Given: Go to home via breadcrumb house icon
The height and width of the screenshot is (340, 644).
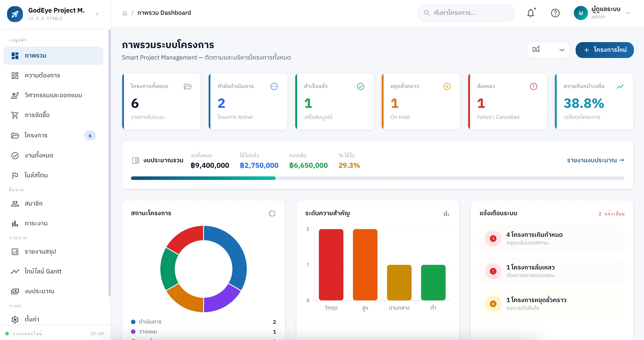Looking at the screenshot, I should (x=125, y=13).
